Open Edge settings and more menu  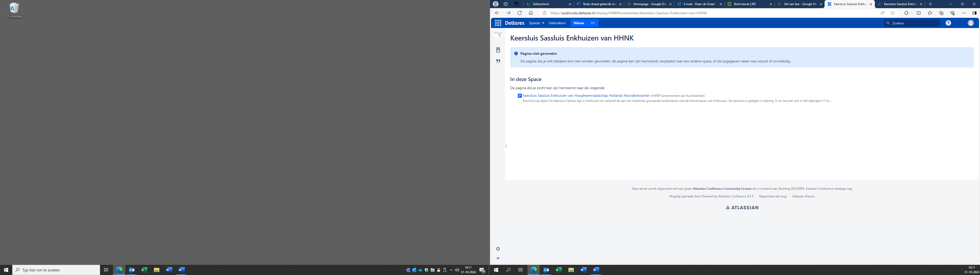pyautogui.click(x=963, y=13)
